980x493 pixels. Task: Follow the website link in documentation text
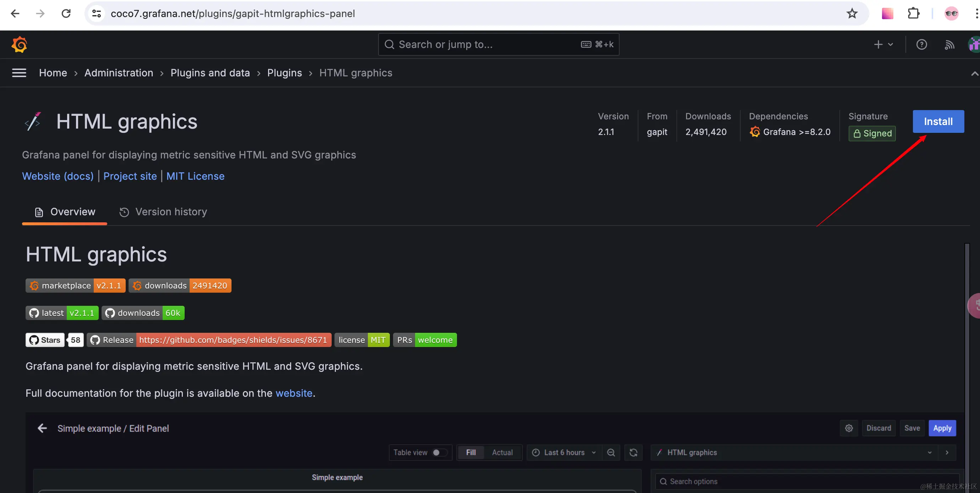pos(294,393)
